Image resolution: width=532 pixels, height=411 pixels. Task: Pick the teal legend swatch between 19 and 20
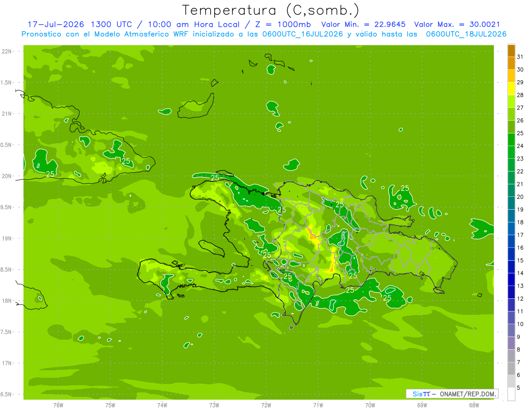tap(511, 204)
